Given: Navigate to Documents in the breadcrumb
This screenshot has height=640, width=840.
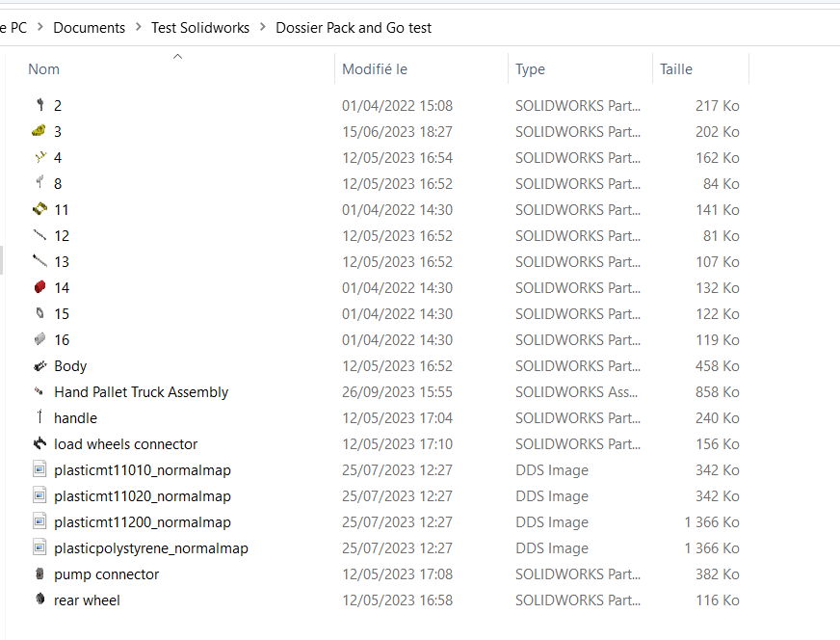Looking at the screenshot, I should point(89,28).
